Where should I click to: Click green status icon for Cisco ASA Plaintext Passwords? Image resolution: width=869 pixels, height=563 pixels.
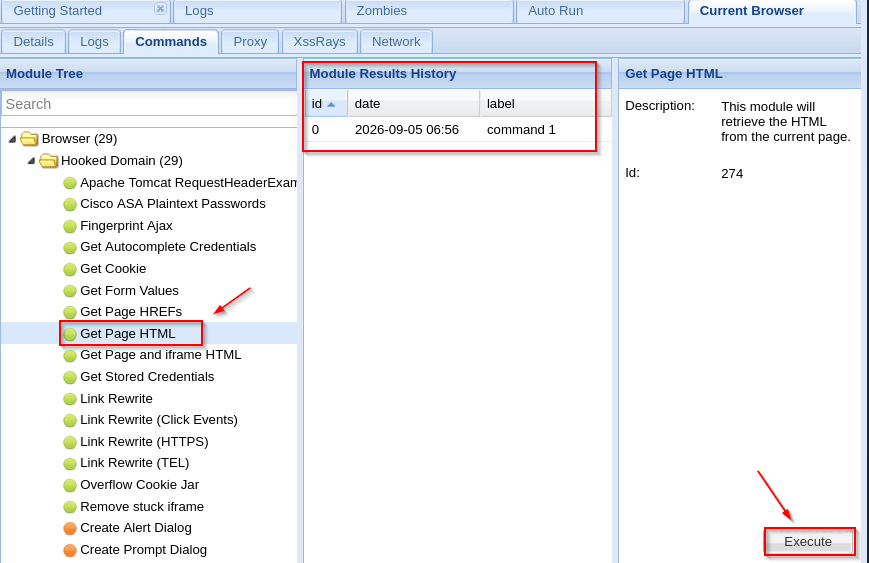tap(70, 204)
